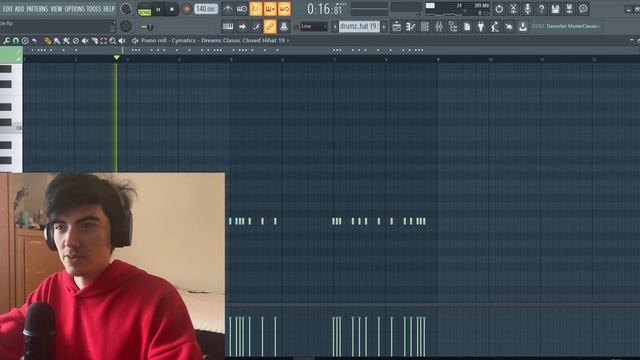This screenshot has width=640, height=360.
Task: Click the question mark help icon
Action: [x=541, y=9]
